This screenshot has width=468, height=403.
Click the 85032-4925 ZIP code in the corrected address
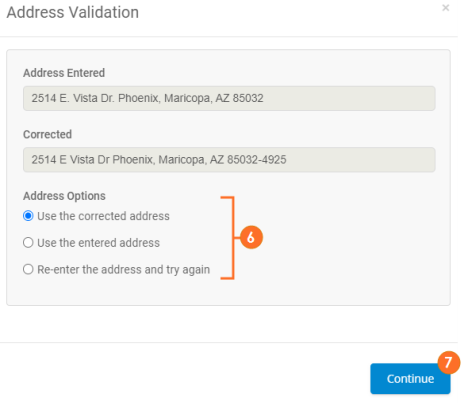click(257, 160)
